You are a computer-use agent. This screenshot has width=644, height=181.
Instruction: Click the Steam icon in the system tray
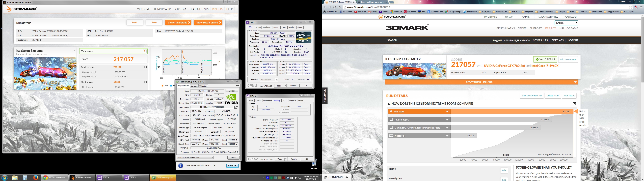point(287,178)
